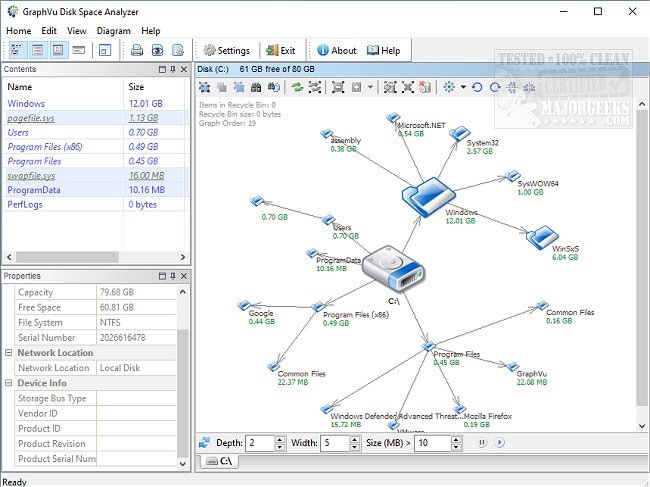Decrease Depth value with down arrow
This screenshot has width=650, height=487.
(280, 447)
